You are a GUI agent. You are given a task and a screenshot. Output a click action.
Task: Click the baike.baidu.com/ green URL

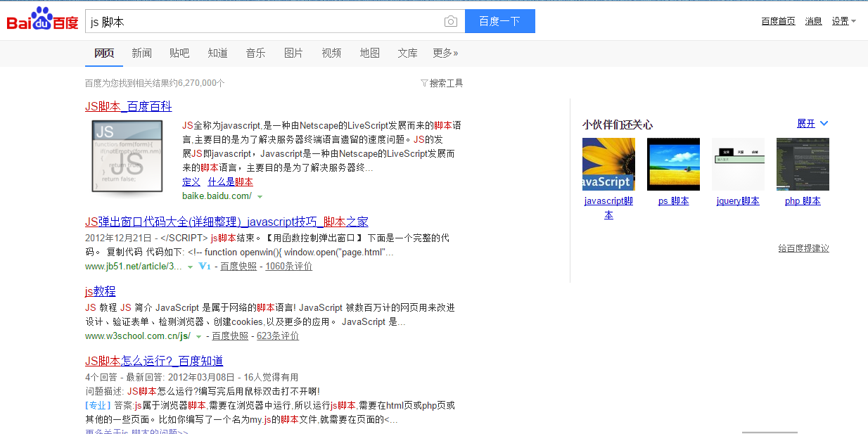[217, 196]
